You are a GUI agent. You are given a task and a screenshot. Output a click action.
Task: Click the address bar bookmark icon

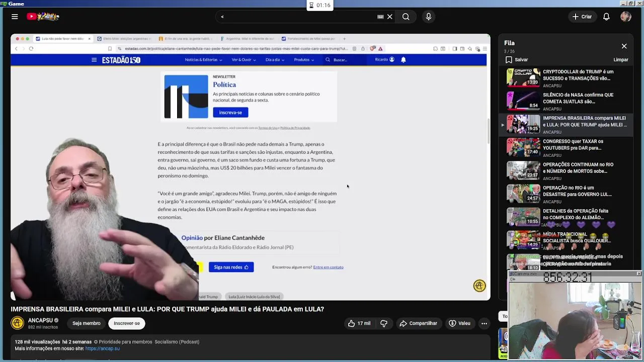pos(110,49)
